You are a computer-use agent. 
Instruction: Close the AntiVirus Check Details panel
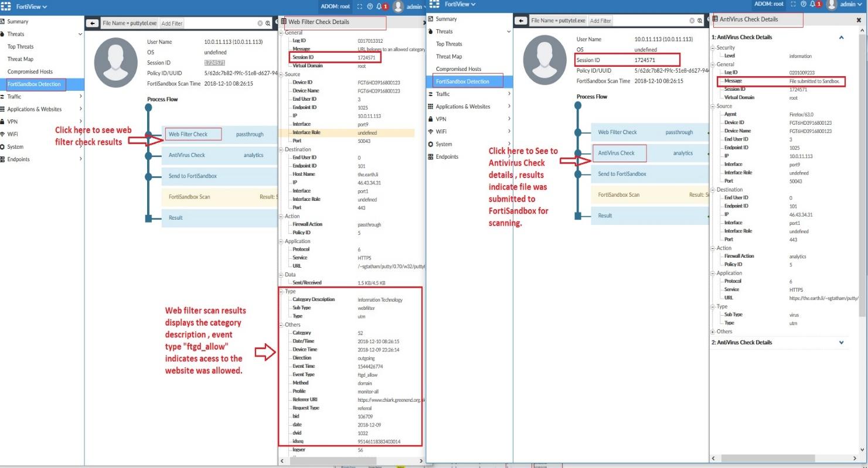coord(859,20)
